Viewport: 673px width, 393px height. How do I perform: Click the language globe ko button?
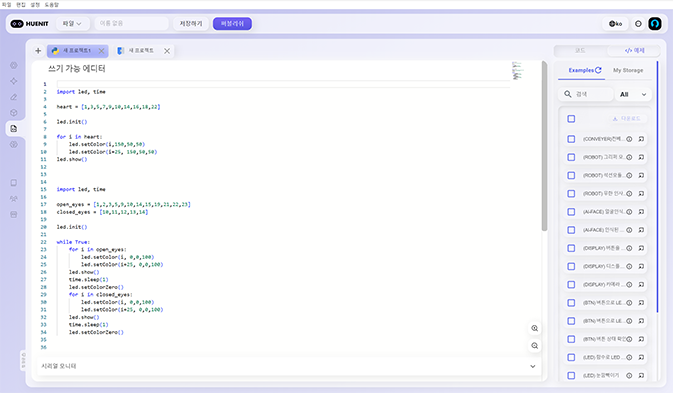coord(615,24)
